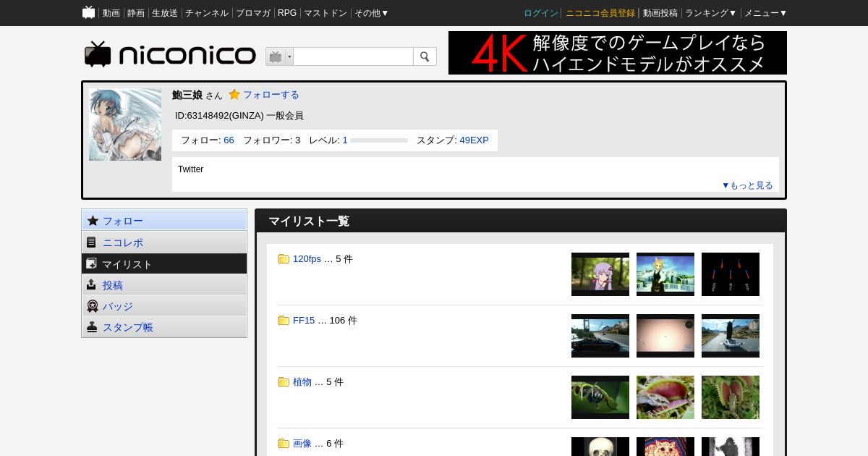Open first FF15 thumbnail showing a car
Image resolution: width=868 pixels, height=456 pixels.
(600, 336)
